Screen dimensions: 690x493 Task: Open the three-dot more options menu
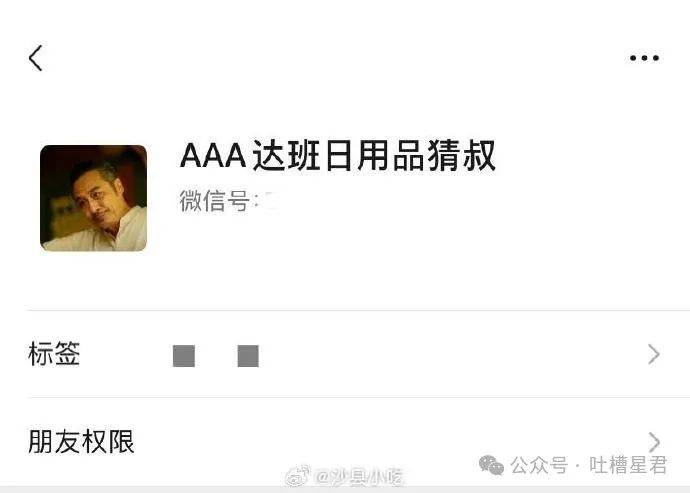(644, 58)
